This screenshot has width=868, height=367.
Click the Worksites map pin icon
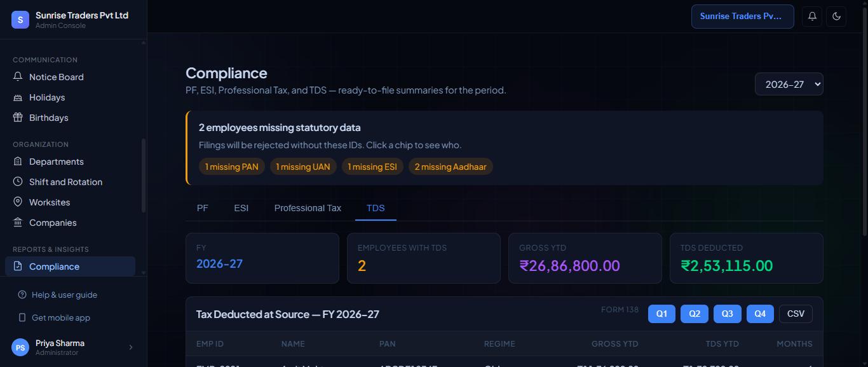(x=18, y=202)
